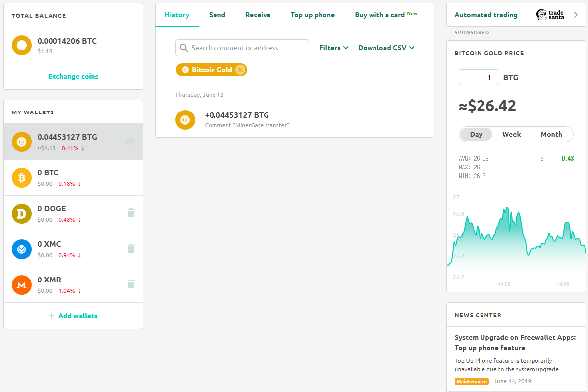The width and height of the screenshot is (588, 392).
Task: Select the Month chart period
Action: pyautogui.click(x=551, y=134)
